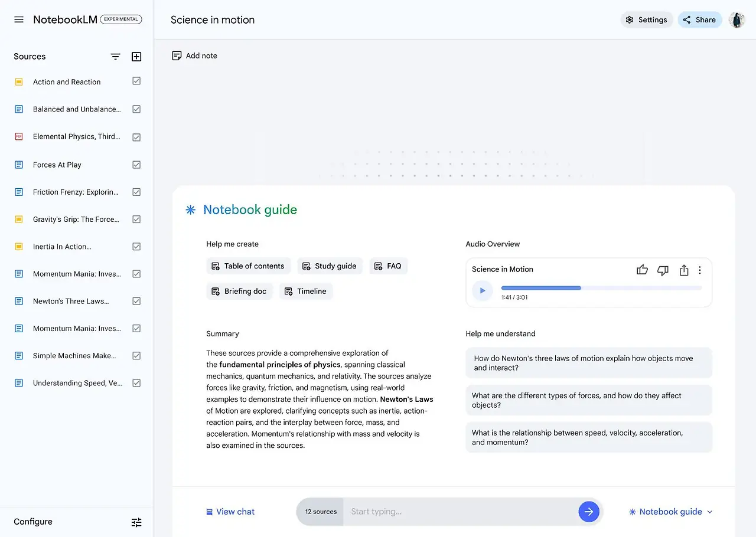The width and height of the screenshot is (756, 537).
Task: Click the send arrow button
Action: (x=589, y=512)
